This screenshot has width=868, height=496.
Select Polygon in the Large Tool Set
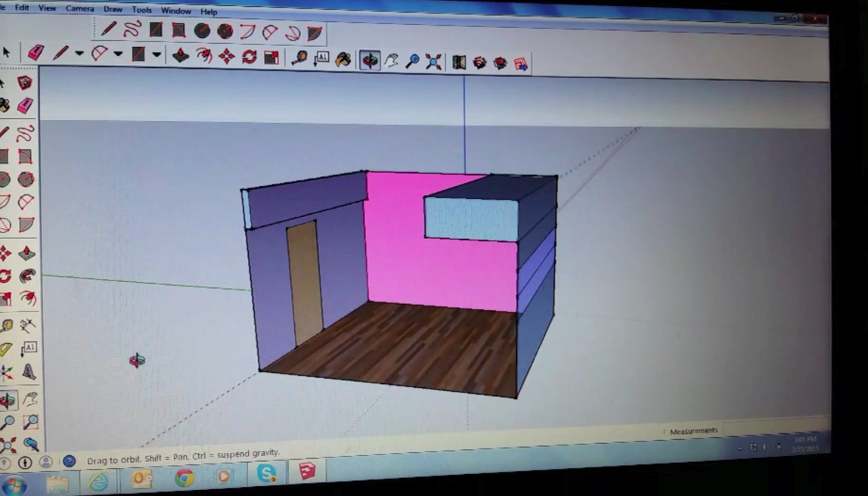point(26,179)
